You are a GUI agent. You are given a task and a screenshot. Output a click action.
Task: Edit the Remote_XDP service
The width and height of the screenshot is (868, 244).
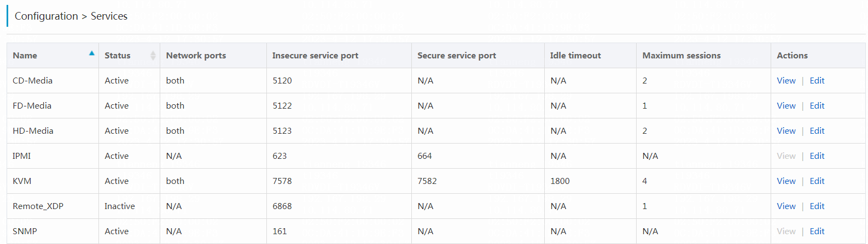[817, 206]
